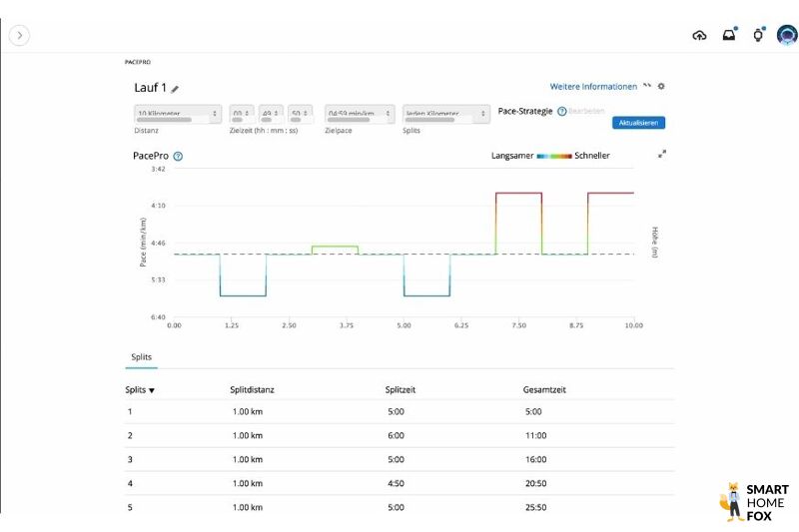Click the Langsamer–Schneller color gradient legend

click(554, 157)
